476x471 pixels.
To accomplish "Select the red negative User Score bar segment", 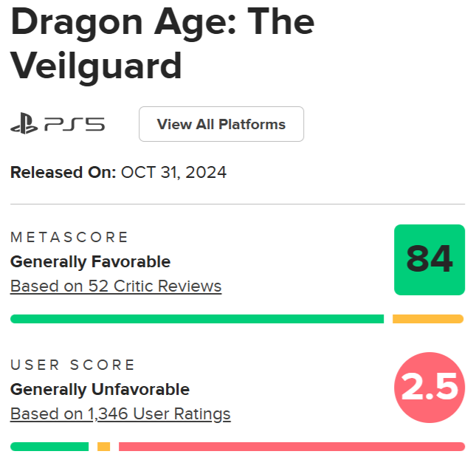I will pos(292,447).
